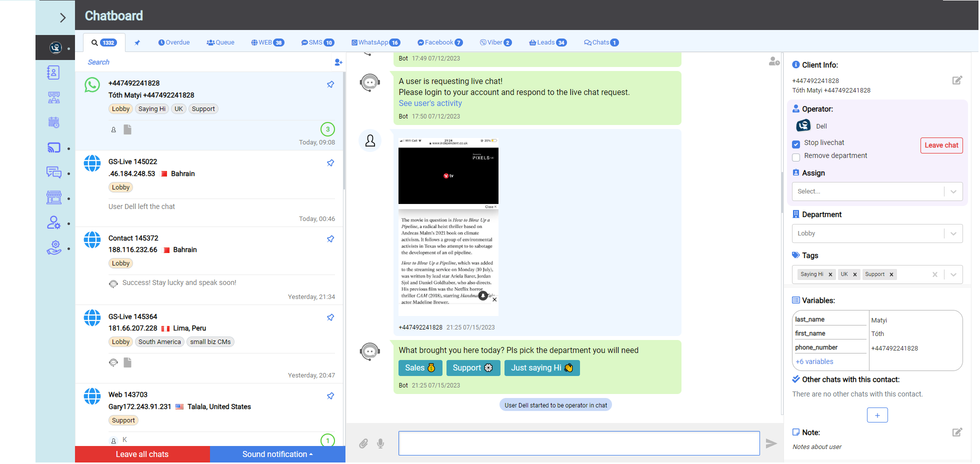The image size is (980, 464).
Task: Click the chat list scrollbar
Action: click(344, 131)
